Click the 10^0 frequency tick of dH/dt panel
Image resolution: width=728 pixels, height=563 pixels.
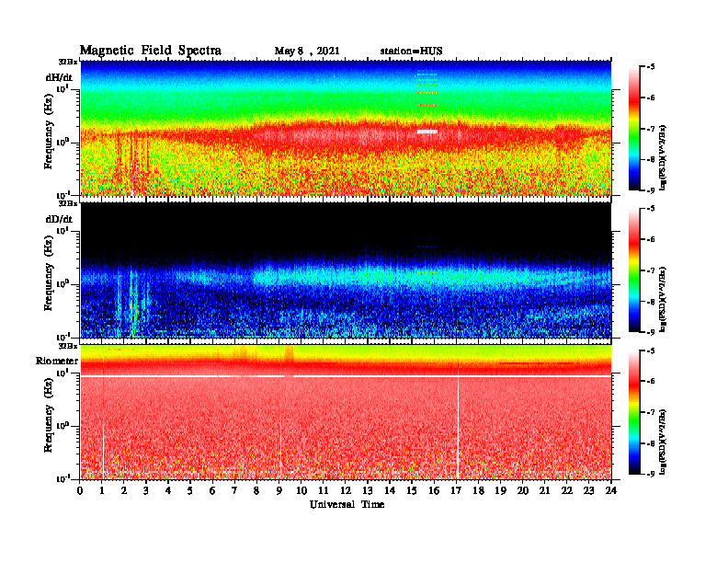click(63, 142)
